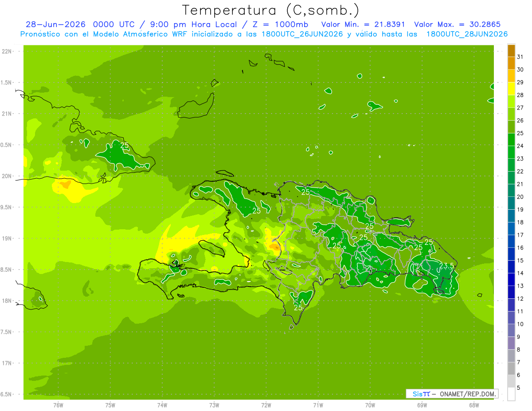The width and height of the screenshot is (532, 411).
Task: Click the '69W' longitude axis label
Action: click(x=422, y=405)
